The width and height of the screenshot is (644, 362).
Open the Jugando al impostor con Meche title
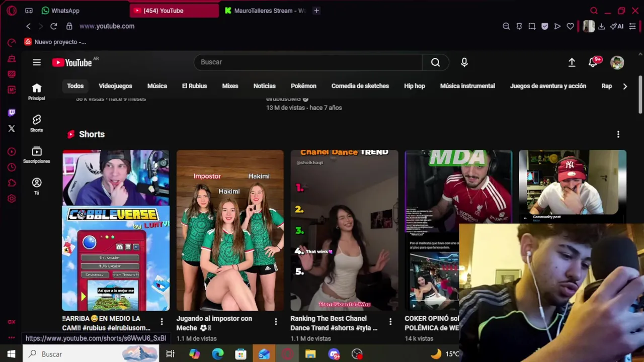pos(214,323)
